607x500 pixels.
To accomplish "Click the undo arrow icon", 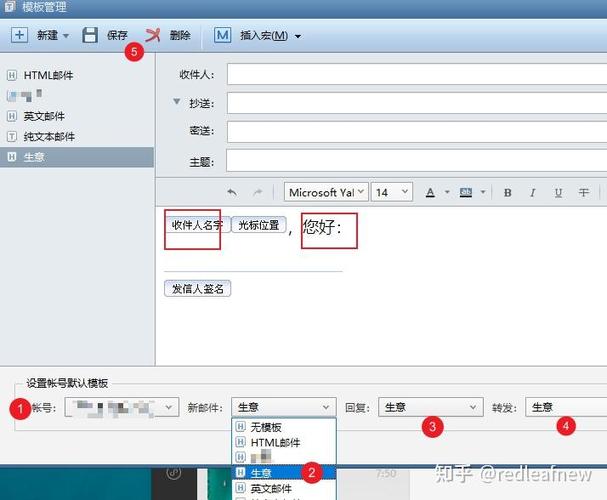I will [232, 192].
